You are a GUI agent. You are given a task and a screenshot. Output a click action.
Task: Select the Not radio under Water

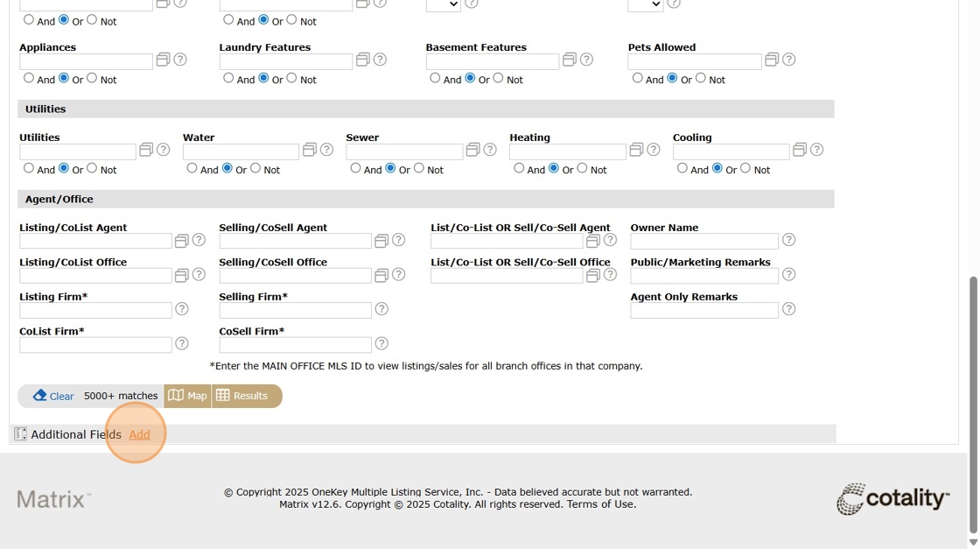point(255,168)
